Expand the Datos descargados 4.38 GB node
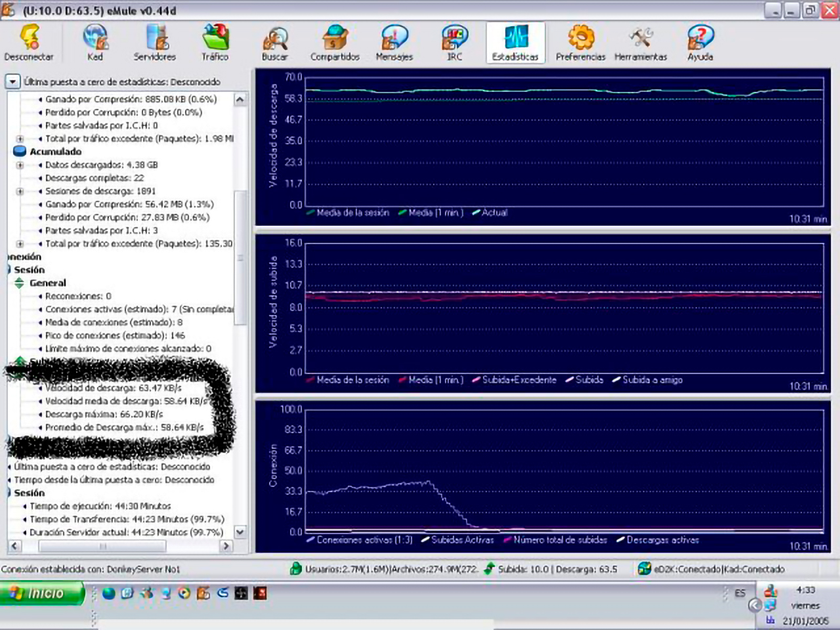Viewport: 840px width, 630px height. point(20,165)
